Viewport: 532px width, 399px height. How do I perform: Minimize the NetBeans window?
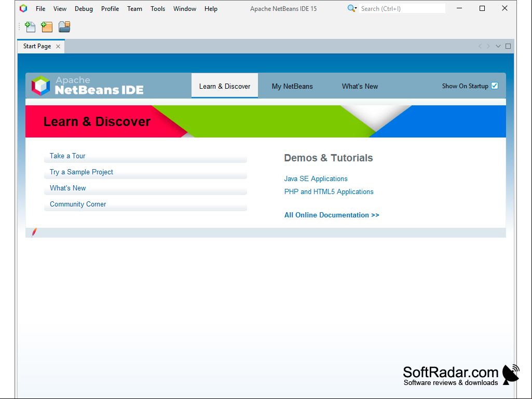click(459, 8)
